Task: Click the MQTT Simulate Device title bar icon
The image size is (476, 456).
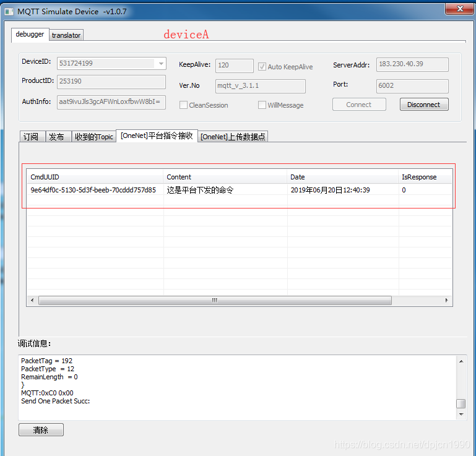Action: [9, 12]
